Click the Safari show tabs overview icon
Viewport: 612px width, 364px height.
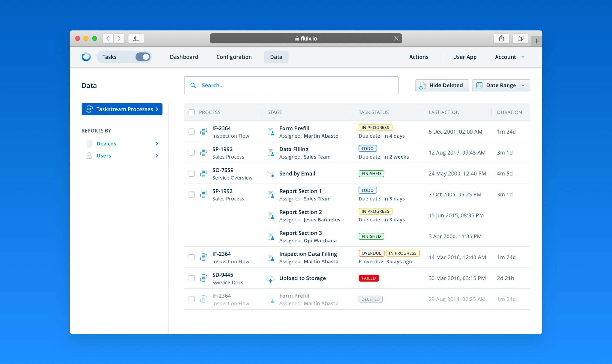point(520,38)
